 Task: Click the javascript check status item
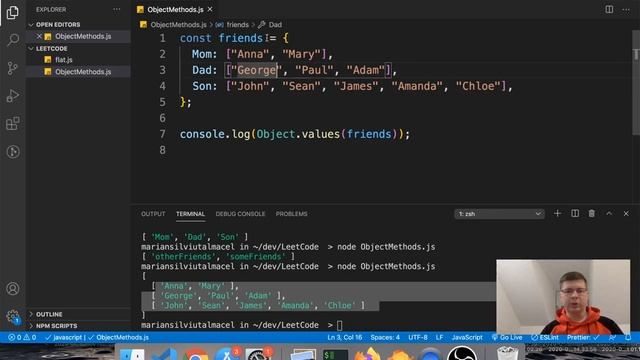point(64,338)
